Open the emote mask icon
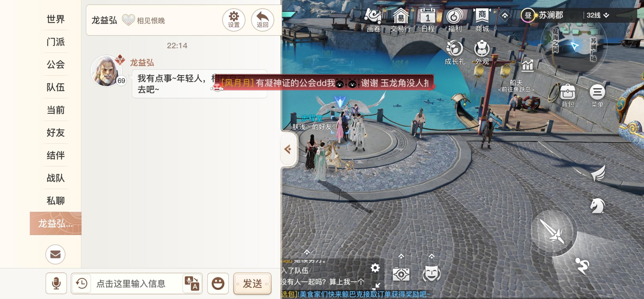This screenshot has width=644, height=299. (431, 273)
